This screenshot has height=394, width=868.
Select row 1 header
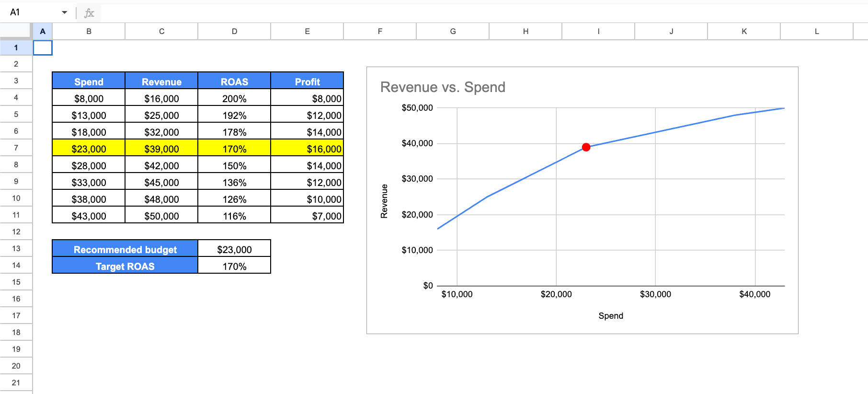click(16, 47)
